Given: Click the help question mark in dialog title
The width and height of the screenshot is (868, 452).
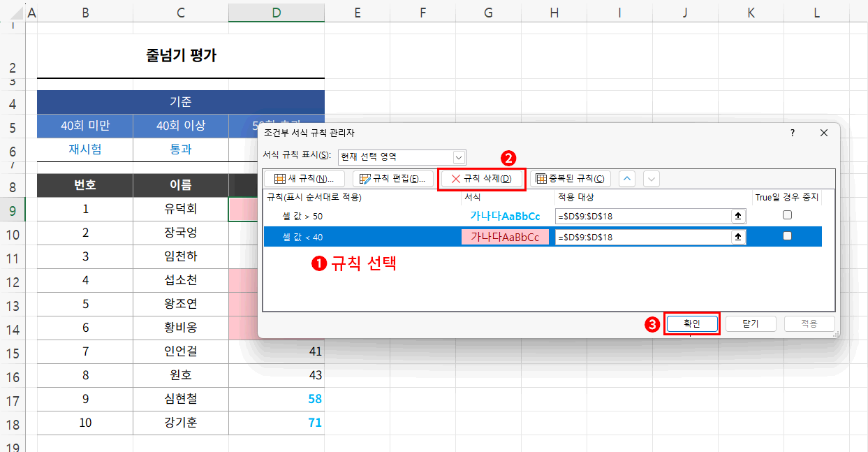Looking at the screenshot, I should [x=792, y=133].
